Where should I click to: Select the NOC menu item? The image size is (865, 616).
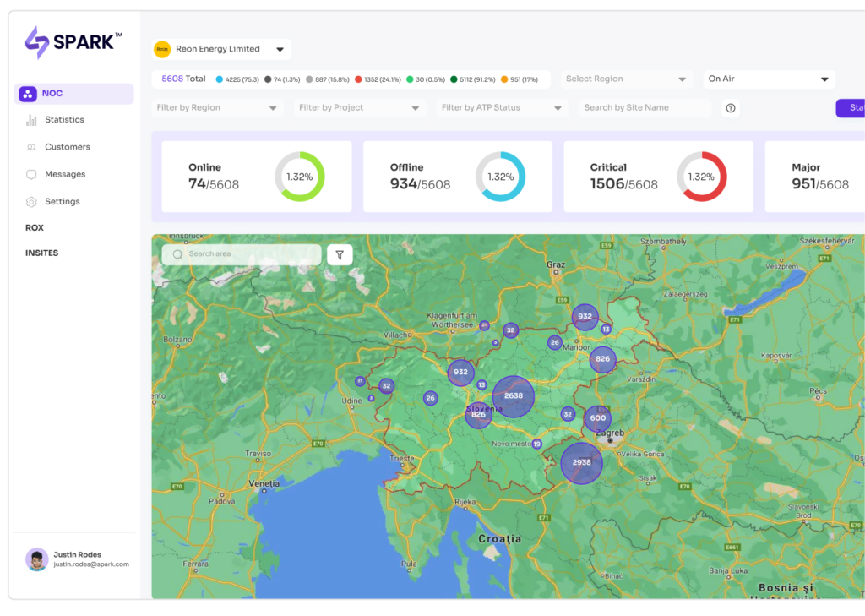tap(74, 94)
